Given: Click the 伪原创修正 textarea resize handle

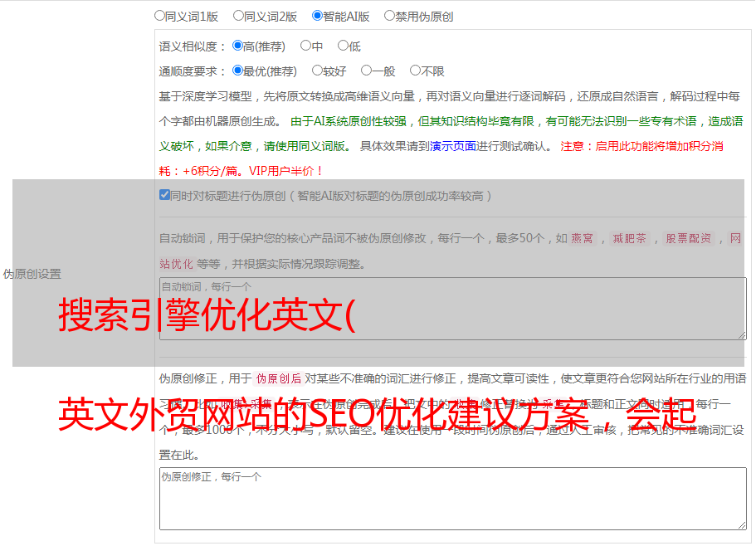Looking at the screenshot, I should (742, 525).
